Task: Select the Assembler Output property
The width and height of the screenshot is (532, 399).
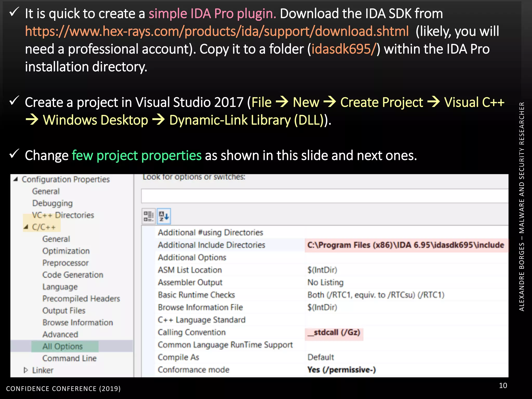Action: 190,282
